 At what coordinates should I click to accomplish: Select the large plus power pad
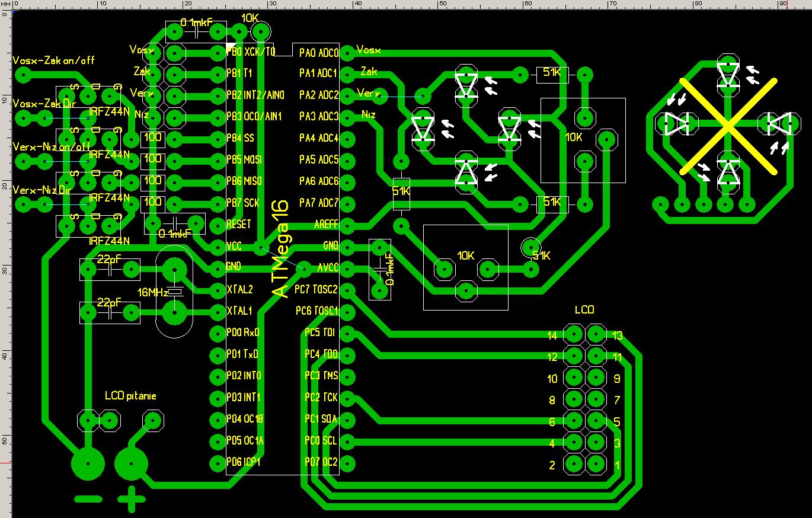(x=131, y=463)
